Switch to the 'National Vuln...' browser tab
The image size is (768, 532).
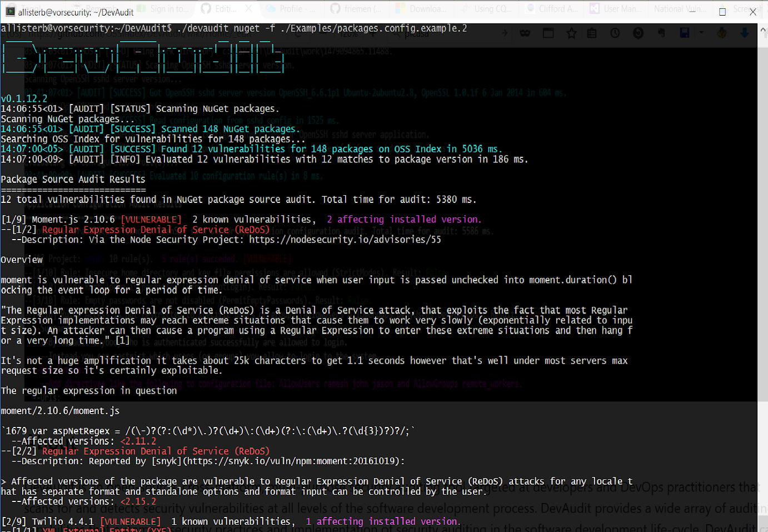(680, 9)
